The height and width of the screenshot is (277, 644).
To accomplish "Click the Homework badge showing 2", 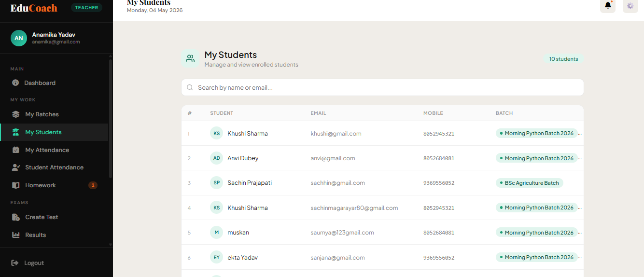I will [x=93, y=185].
